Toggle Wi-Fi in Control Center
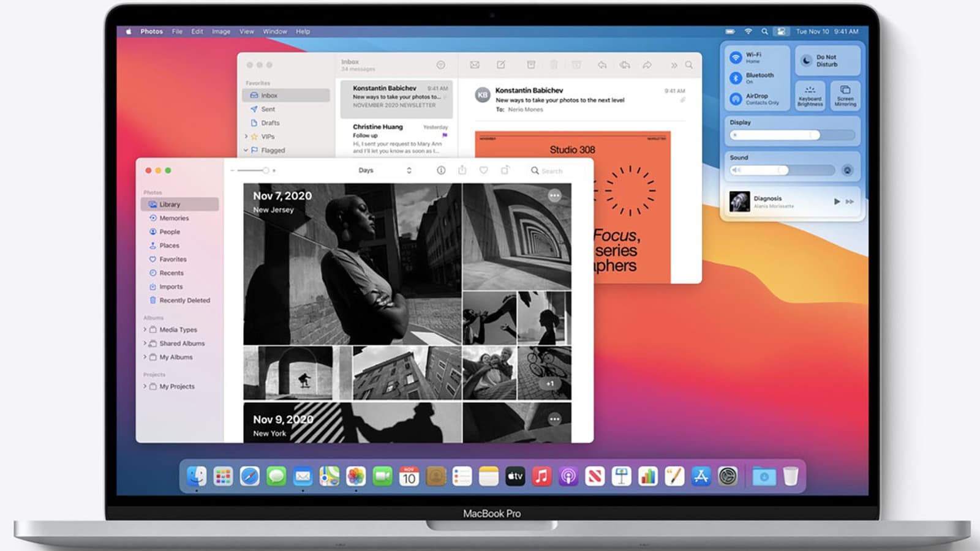Image resolution: width=980 pixels, height=551 pixels. pos(736,58)
